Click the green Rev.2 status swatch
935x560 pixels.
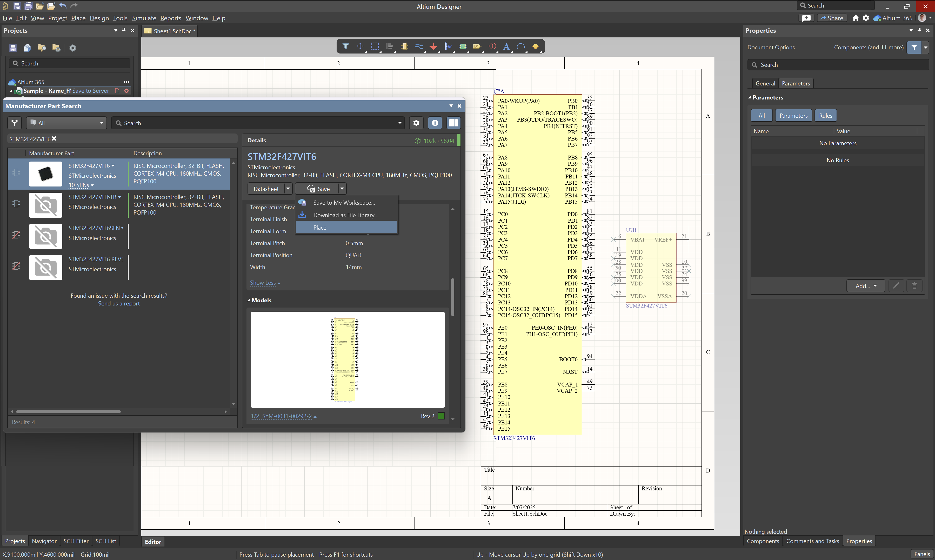coord(441,416)
